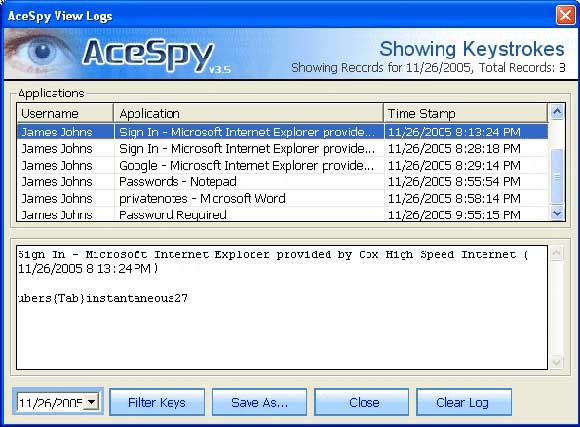Close the AceSpy View Logs window
This screenshot has height=427, width=580.
(566, 16)
